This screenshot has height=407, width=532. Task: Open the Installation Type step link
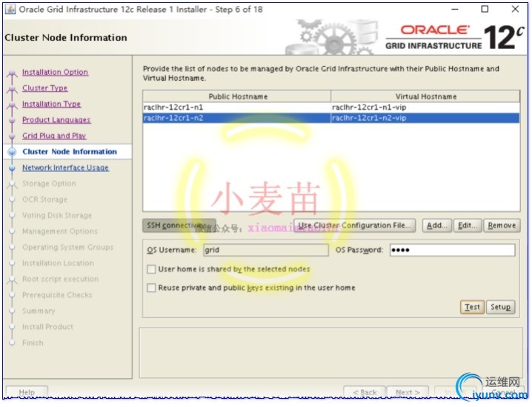51,105
